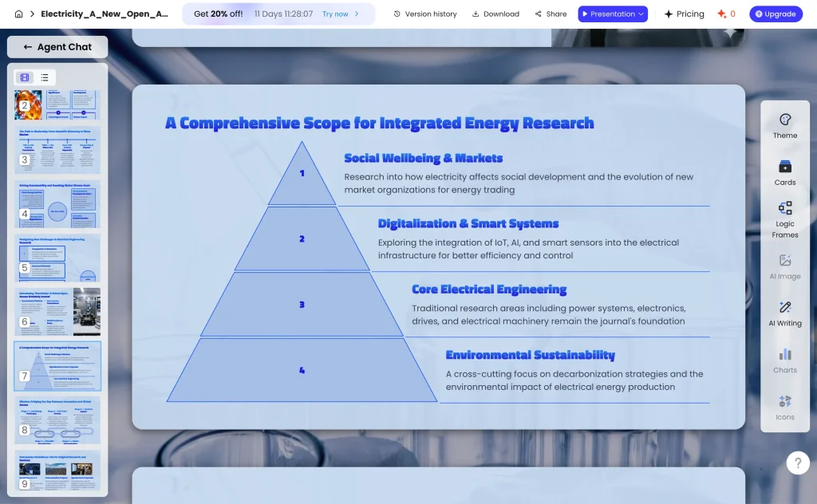Click pyramid tier numbered 4
817x504 pixels.
302,370
